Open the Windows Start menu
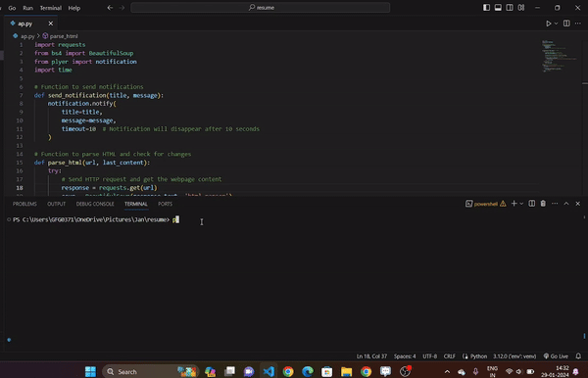This screenshot has height=378, width=588. click(x=90, y=371)
